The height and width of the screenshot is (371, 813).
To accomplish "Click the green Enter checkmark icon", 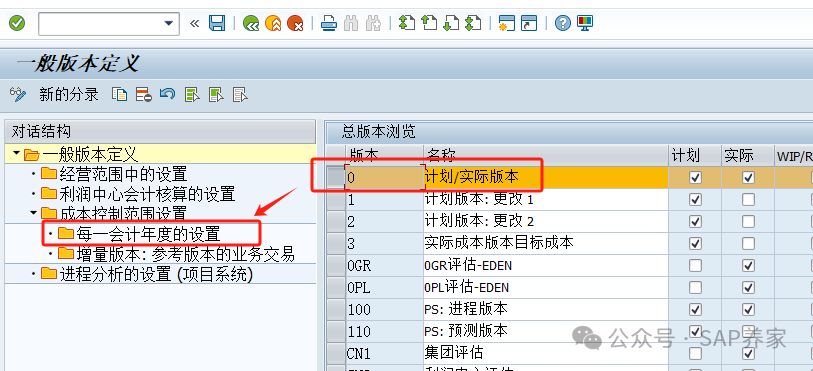I will click(x=17, y=23).
